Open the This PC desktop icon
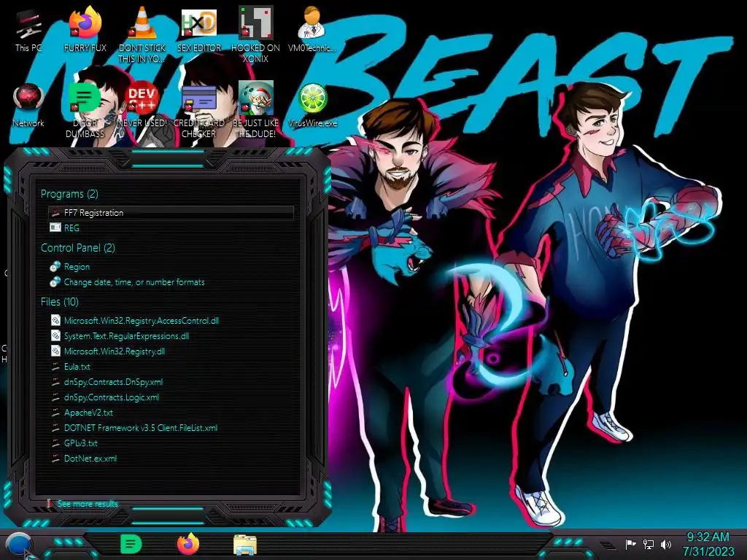747x560 pixels. tap(28, 30)
